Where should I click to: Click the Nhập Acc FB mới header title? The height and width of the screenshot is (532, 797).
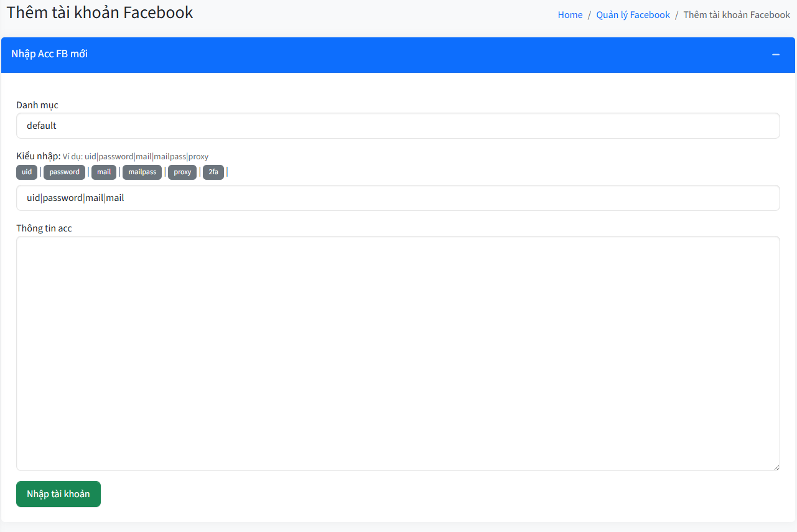tap(49, 54)
